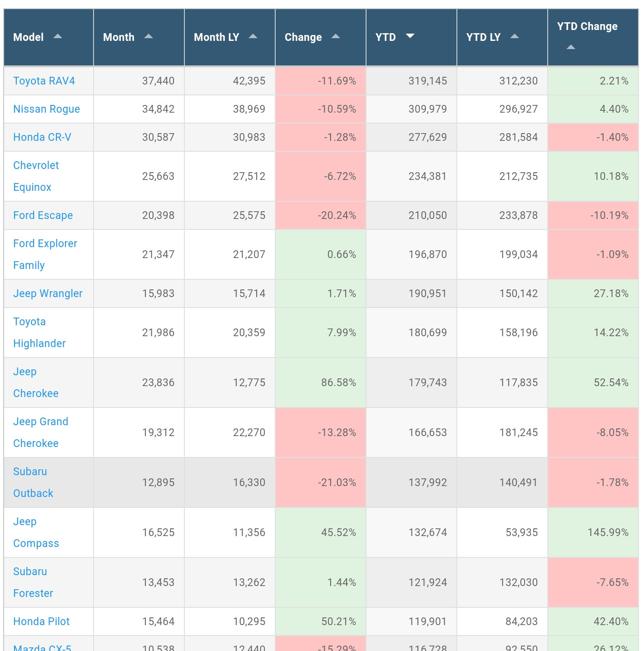Follow the Jeep Grand Cherokee link
Viewport: 644px width, 651px height.
(x=40, y=432)
